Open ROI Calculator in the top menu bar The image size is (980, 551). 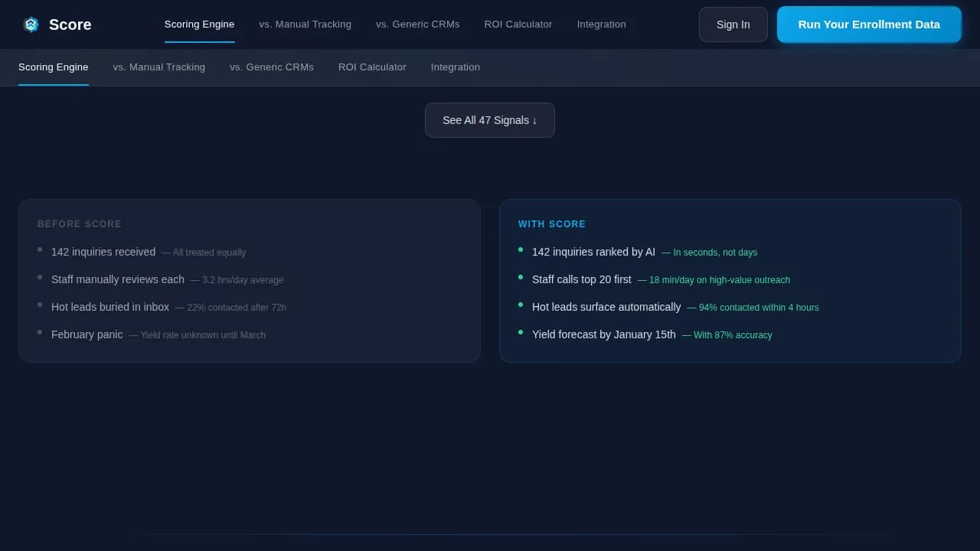pos(518,24)
